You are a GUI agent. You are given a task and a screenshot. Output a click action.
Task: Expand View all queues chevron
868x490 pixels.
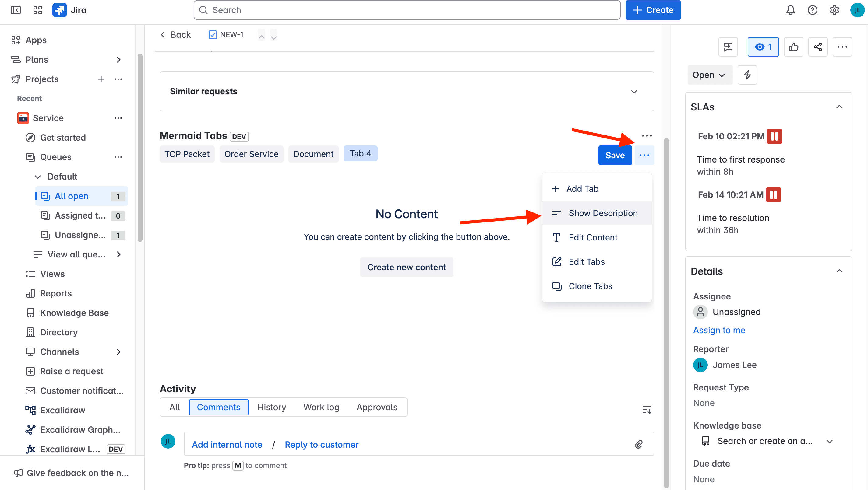(118, 254)
